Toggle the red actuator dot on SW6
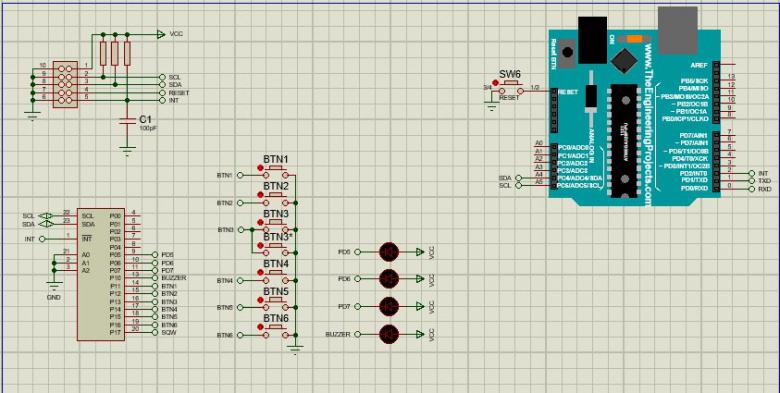Image resolution: width=780 pixels, height=393 pixels. 495,83
